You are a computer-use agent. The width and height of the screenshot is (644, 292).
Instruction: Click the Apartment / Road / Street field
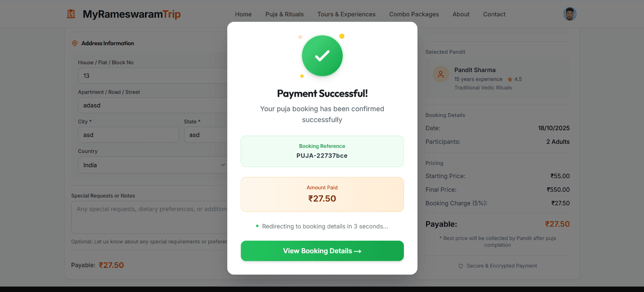point(153,105)
